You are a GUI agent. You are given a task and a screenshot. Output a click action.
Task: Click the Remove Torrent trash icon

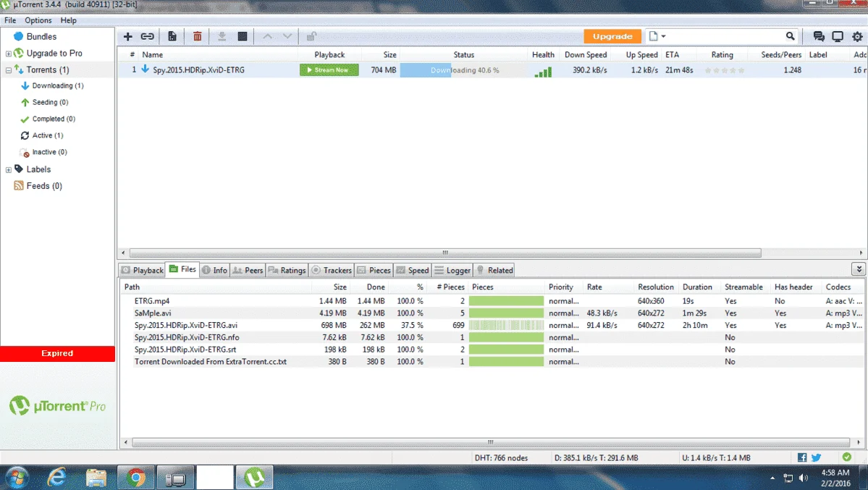[x=197, y=36]
